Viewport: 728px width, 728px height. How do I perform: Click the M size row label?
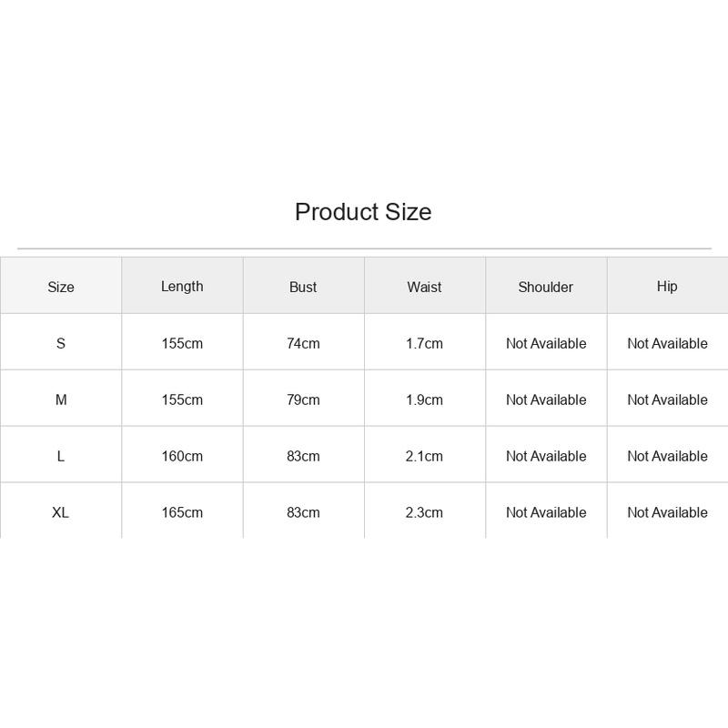[61, 399]
